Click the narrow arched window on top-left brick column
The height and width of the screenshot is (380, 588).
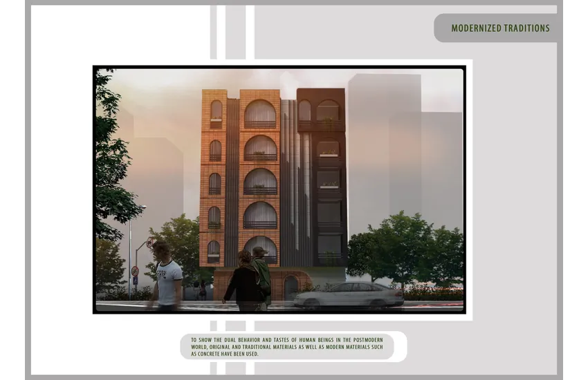(216, 111)
